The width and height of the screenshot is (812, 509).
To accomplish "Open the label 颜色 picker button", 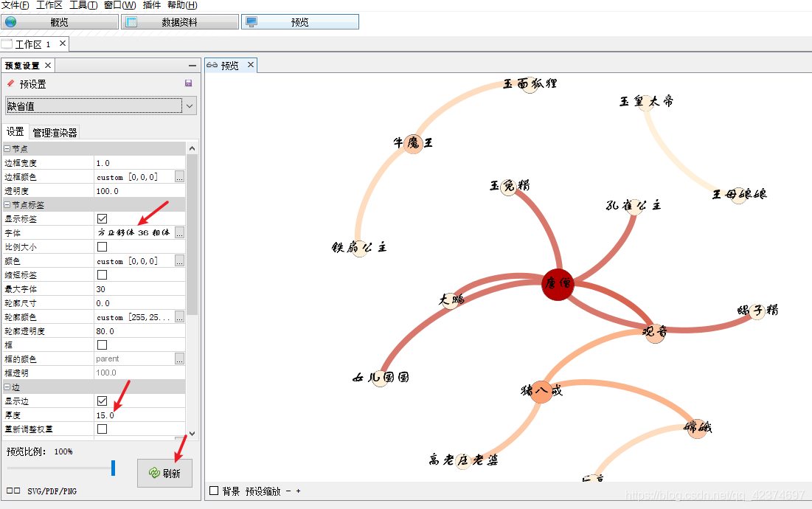I will (x=179, y=261).
